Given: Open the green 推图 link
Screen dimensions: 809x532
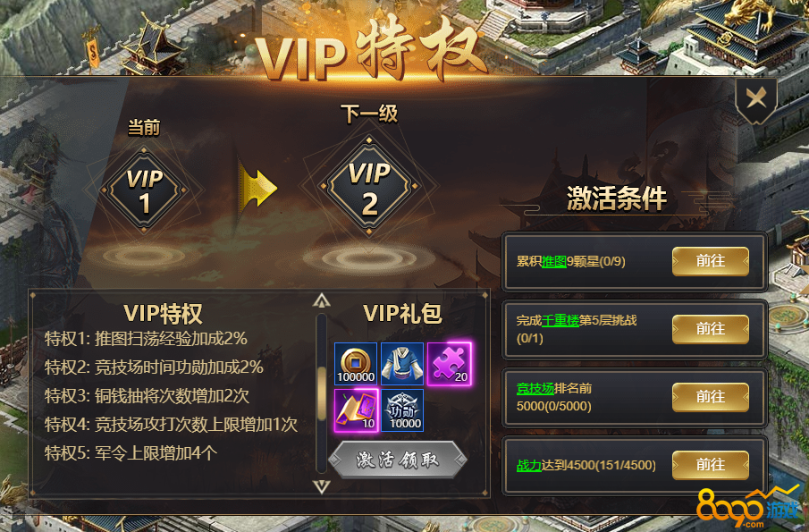Looking at the screenshot, I should tap(554, 262).
